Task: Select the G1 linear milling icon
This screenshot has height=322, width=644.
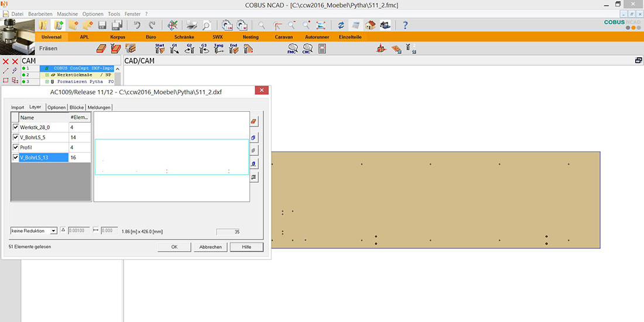Action: click(174, 49)
